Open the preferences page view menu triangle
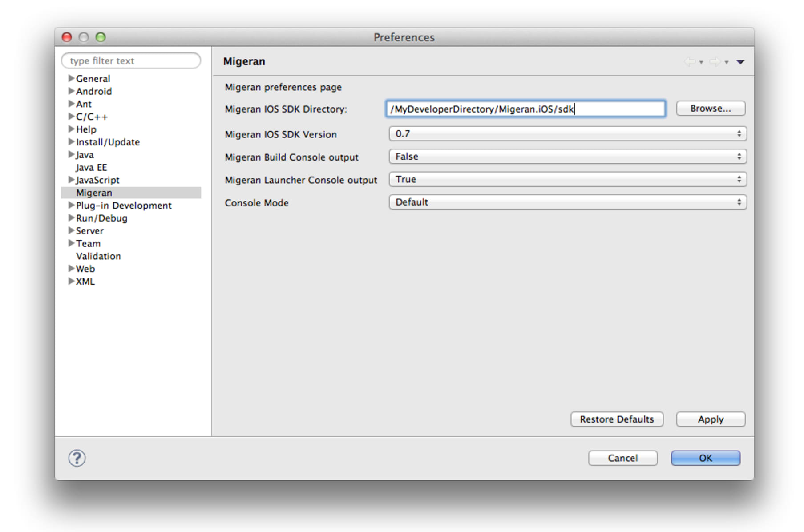This screenshot has height=532, width=804. click(x=740, y=62)
